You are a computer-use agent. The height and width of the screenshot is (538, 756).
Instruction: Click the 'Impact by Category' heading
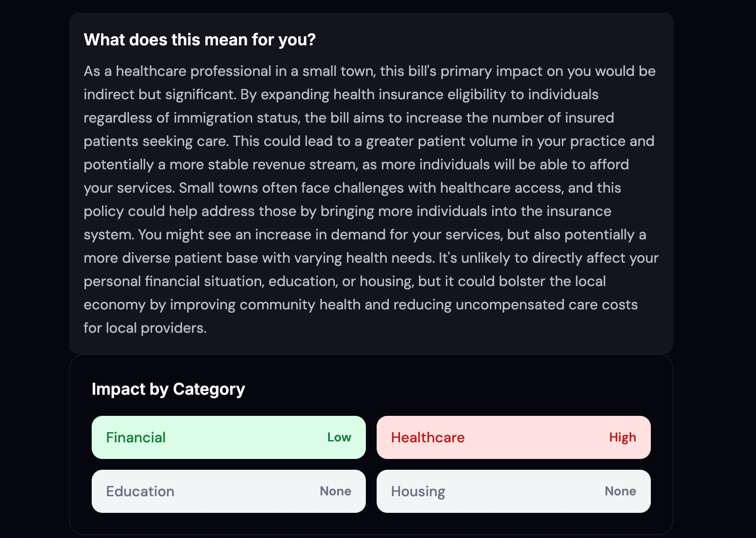pyautogui.click(x=168, y=389)
